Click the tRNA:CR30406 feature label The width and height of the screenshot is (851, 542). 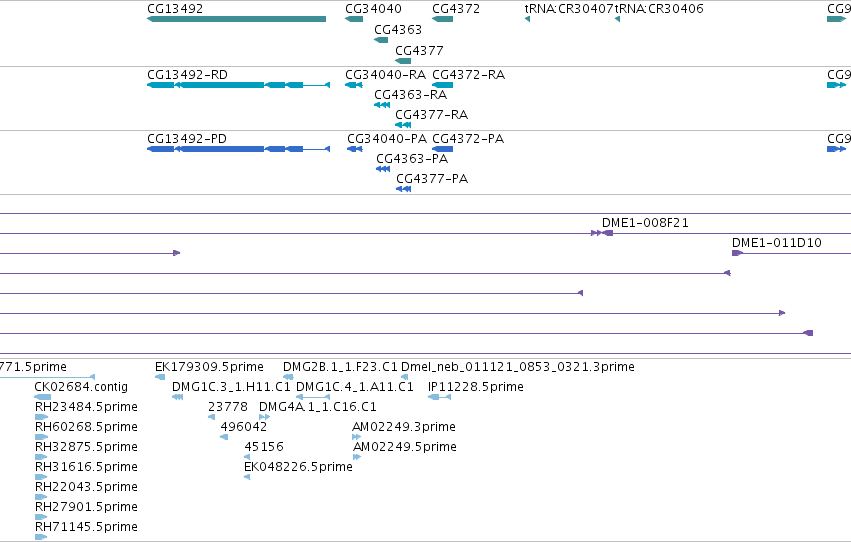659,9
